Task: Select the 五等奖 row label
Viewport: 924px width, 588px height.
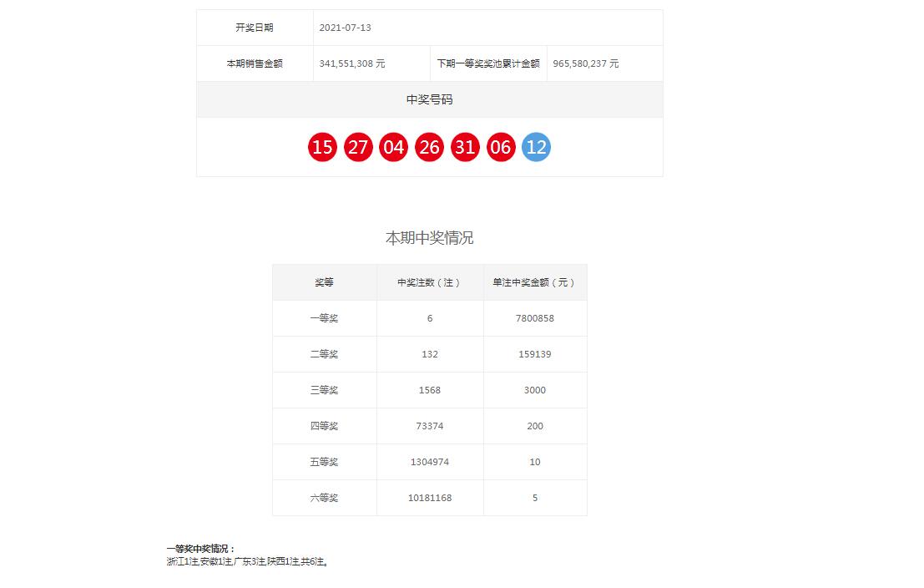Action: point(324,463)
